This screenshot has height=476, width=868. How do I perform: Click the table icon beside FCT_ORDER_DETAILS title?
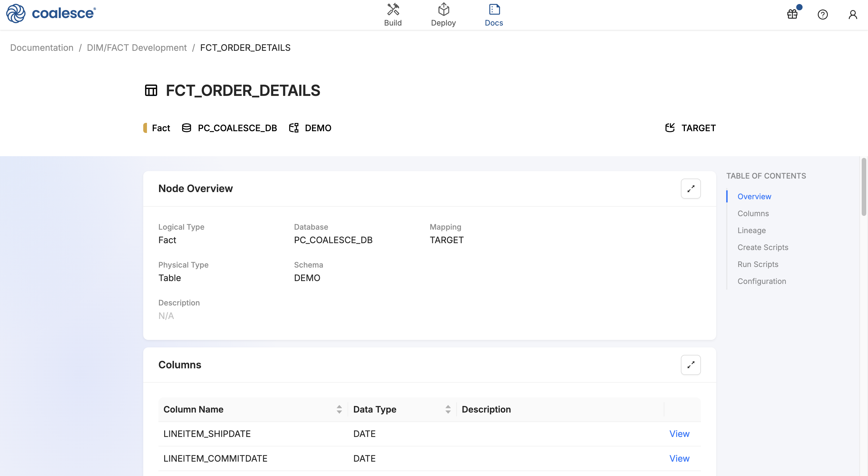pos(151,90)
